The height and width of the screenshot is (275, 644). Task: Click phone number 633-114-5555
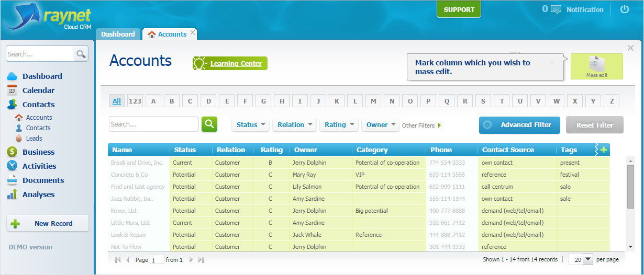447,175
